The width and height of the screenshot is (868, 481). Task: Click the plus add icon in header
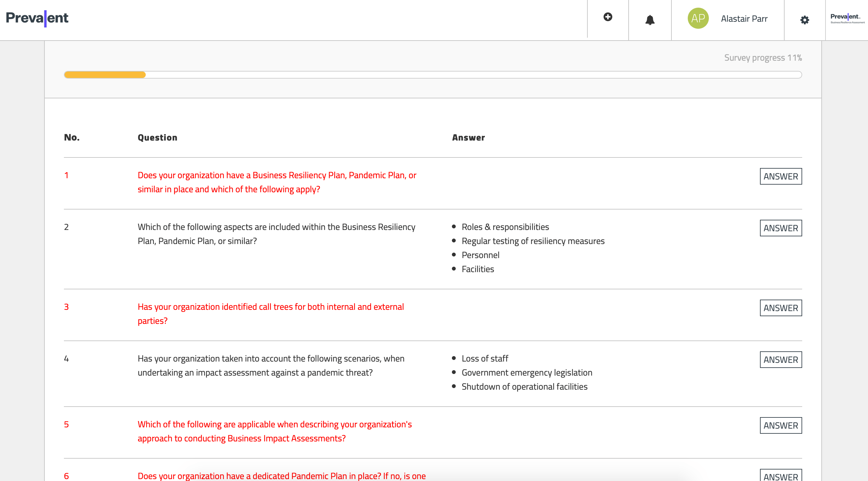(x=608, y=17)
